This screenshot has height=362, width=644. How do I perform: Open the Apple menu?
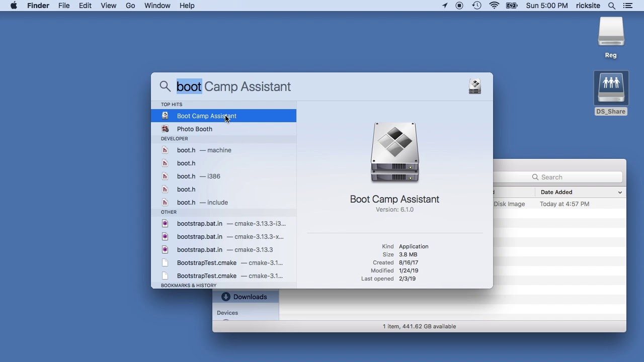pos(14,6)
